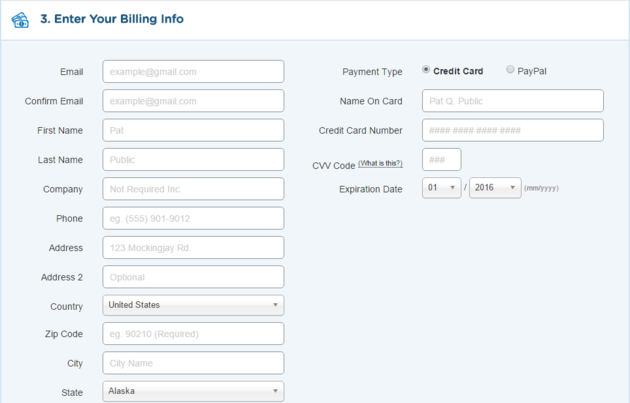Focus the Confirm Email field
630x403 pixels.
(193, 101)
